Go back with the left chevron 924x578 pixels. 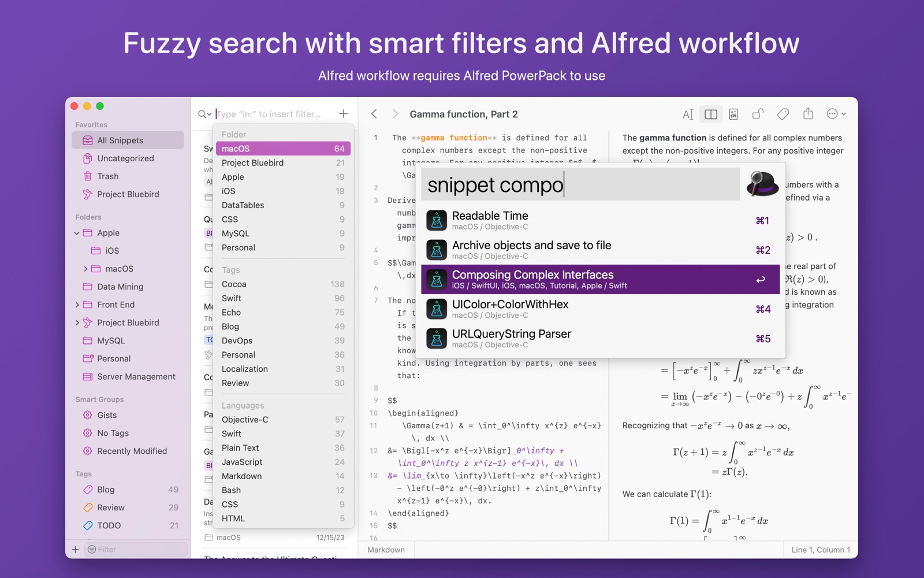click(374, 114)
